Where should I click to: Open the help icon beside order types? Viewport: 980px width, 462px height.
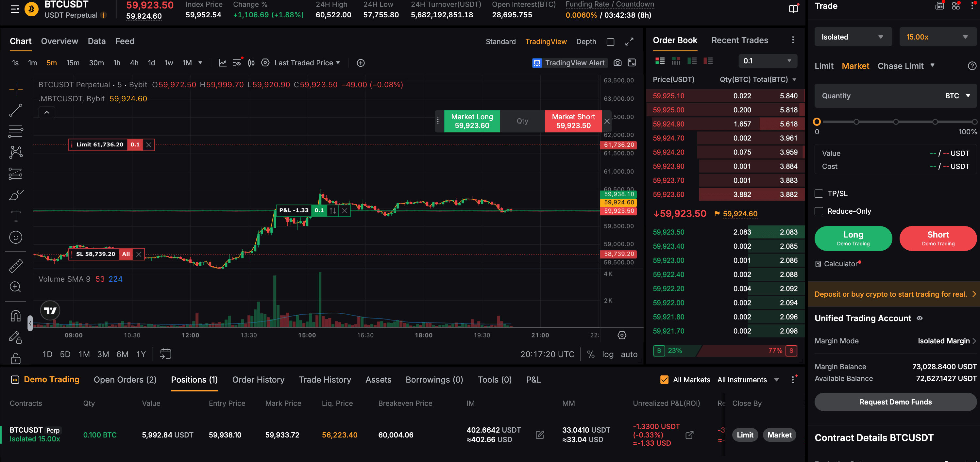coord(972,66)
